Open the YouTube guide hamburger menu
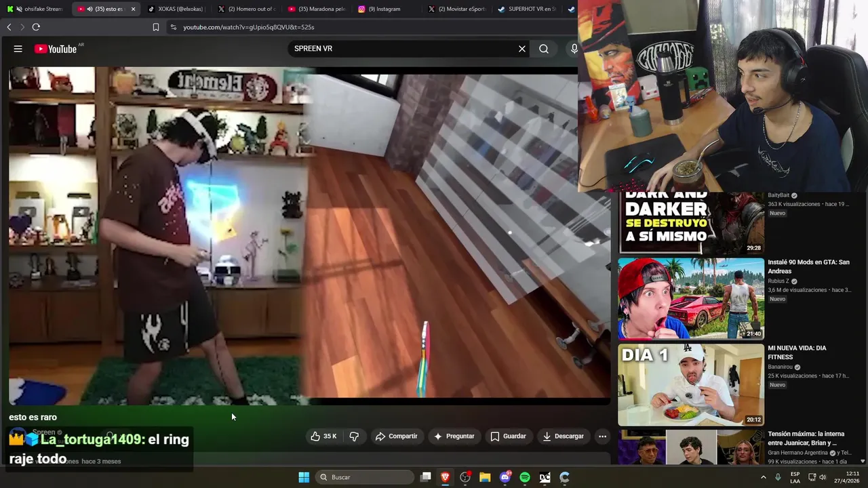Image resolution: width=868 pixels, height=488 pixels. [x=18, y=49]
